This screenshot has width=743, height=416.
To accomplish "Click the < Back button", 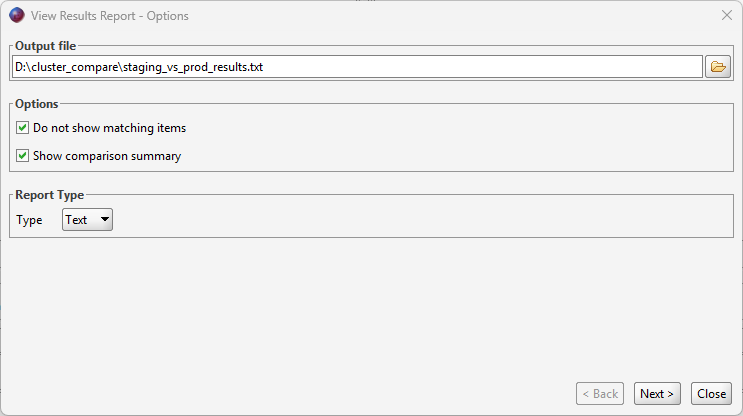I will [x=600, y=394].
